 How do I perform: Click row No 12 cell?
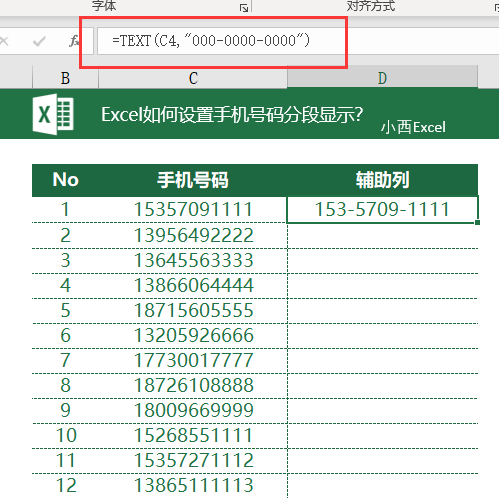click(65, 485)
